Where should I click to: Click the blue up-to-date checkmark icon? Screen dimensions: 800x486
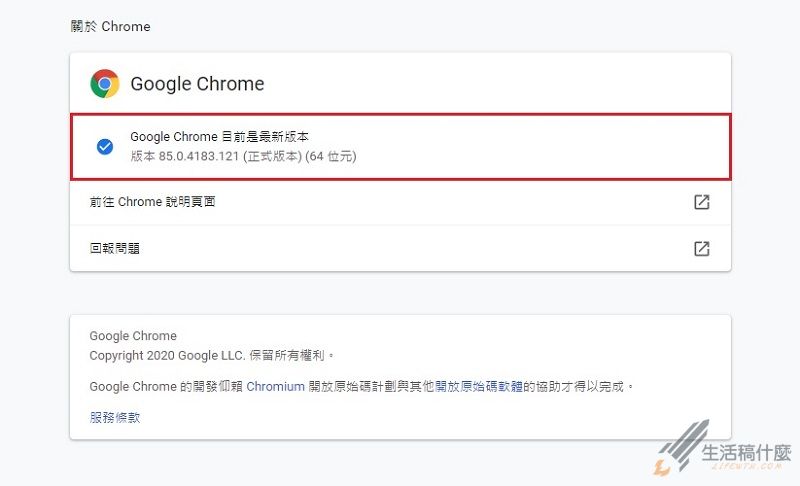105,147
